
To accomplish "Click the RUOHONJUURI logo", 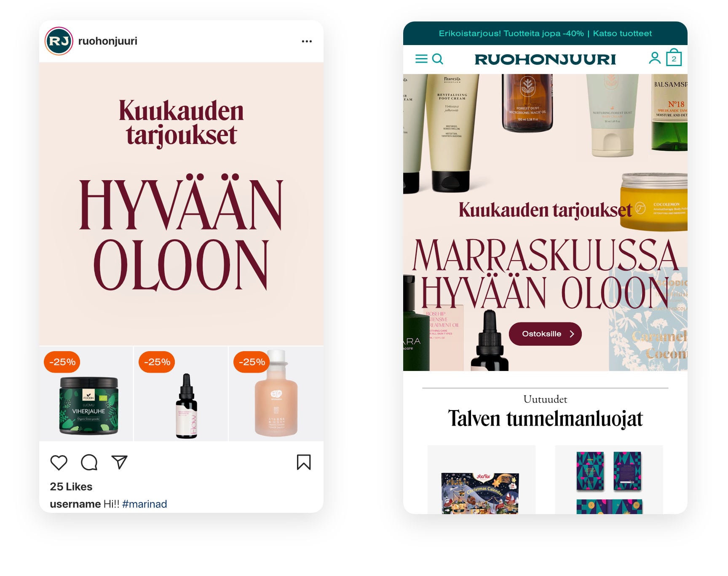I will coord(545,59).
